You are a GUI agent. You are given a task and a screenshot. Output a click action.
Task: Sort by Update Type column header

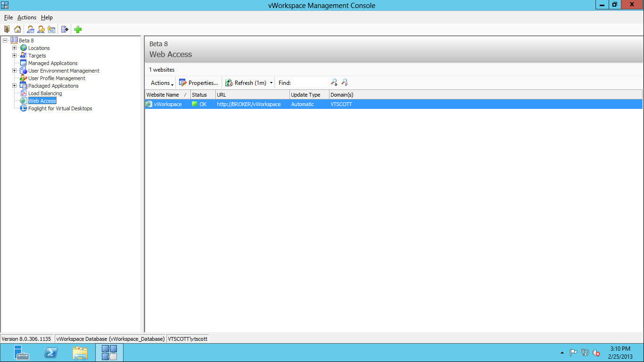click(x=309, y=95)
